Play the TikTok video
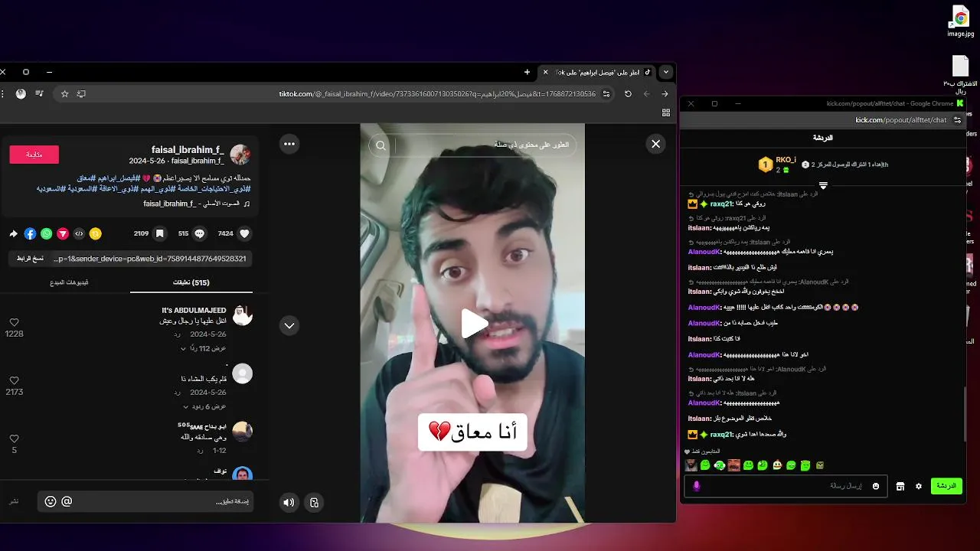 click(x=474, y=324)
